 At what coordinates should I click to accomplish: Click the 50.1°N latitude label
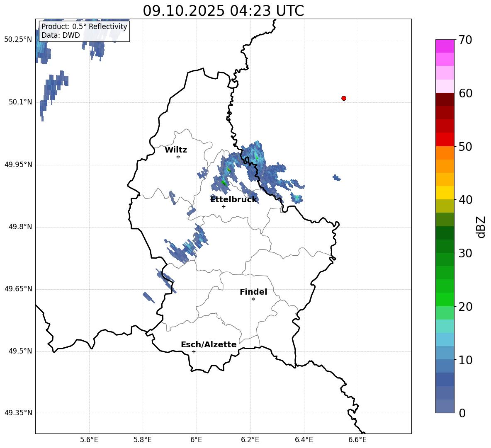(20, 102)
